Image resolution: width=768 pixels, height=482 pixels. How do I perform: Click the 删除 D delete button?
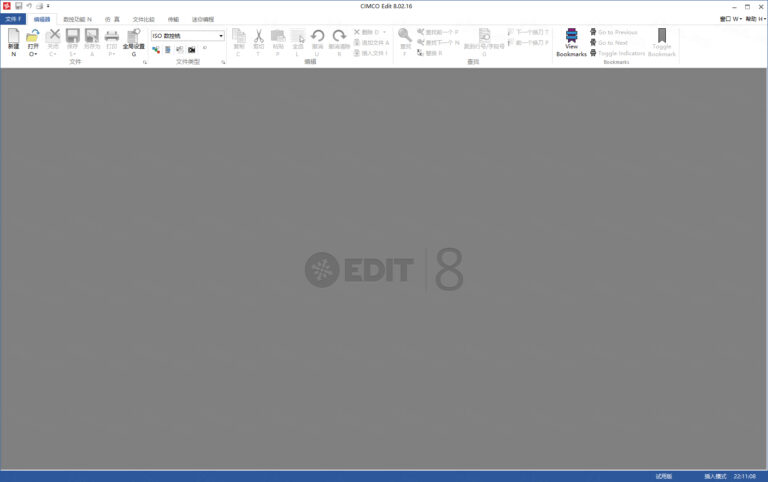click(370, 32)
